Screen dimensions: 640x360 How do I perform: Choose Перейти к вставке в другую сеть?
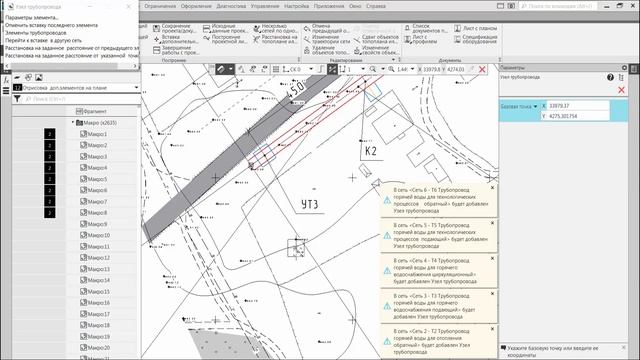click(x=43, y=40)
